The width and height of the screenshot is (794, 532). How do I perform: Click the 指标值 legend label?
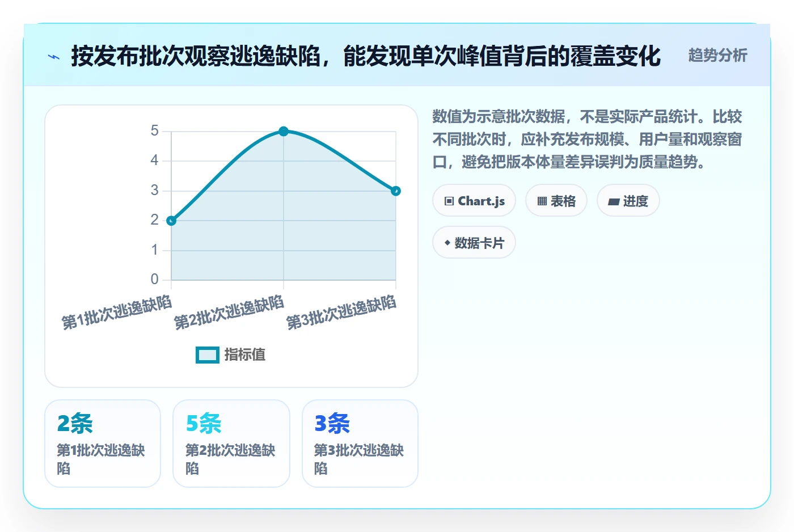245,355
